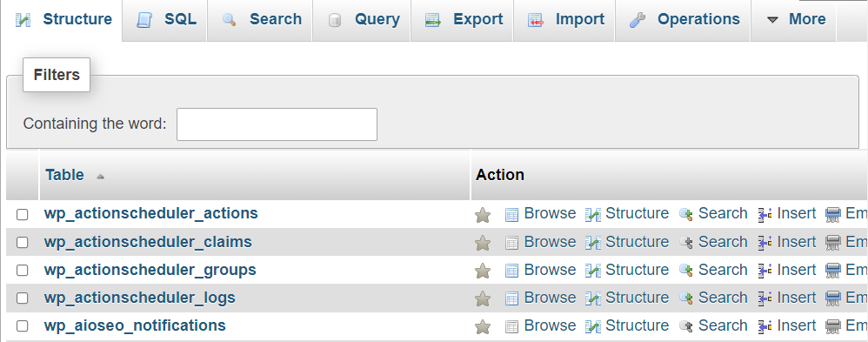
Task: Sort by Table column header
Action: tap(64, 175)
